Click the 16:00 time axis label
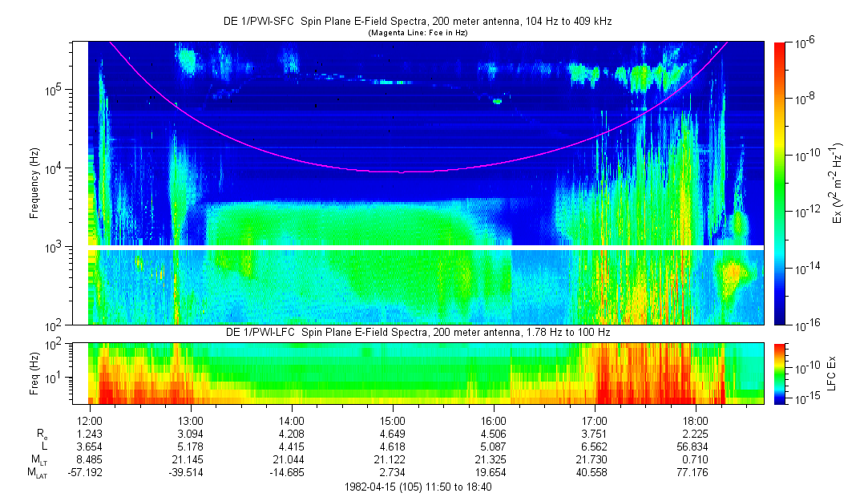The image size is (868, 497). [x=493, y=421]
